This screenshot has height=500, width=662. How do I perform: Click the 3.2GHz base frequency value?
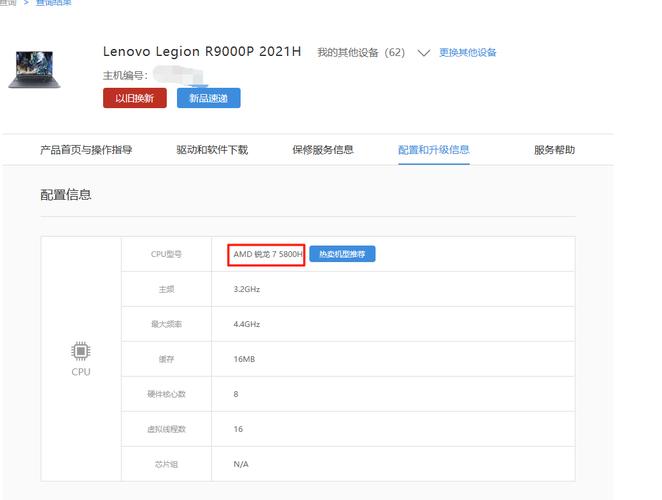click(247, 289)
